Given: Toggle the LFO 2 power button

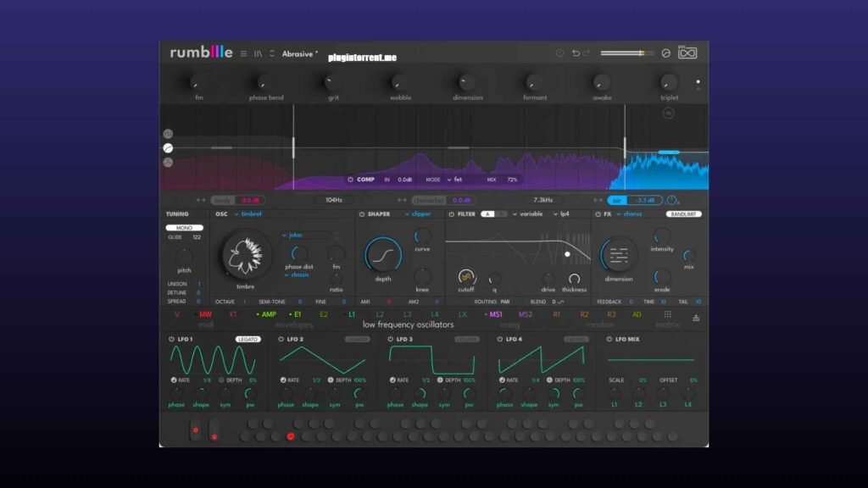Looking at the screenshot, I should pos(281,339).
